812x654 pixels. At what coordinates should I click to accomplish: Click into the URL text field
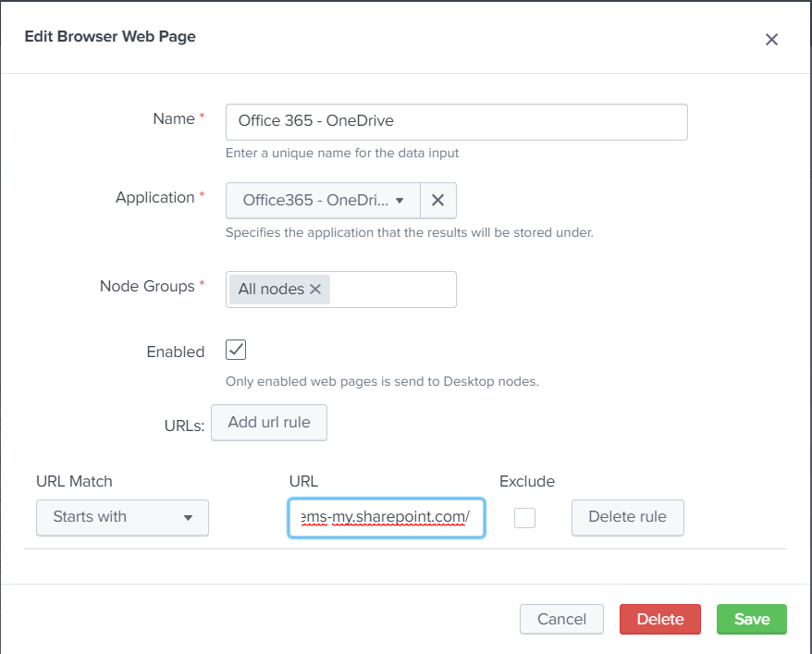[386, 517]
